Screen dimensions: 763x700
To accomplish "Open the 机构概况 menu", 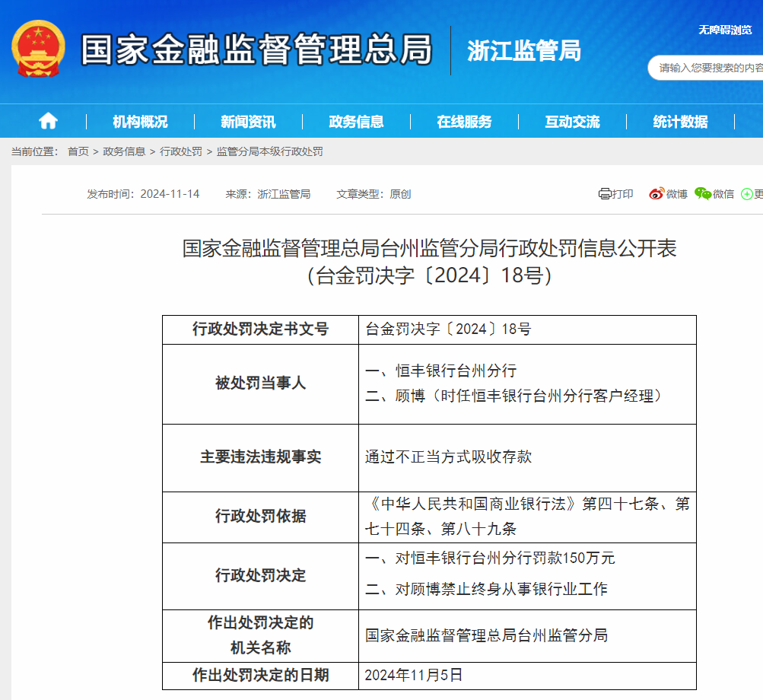I will pos(140,121).
